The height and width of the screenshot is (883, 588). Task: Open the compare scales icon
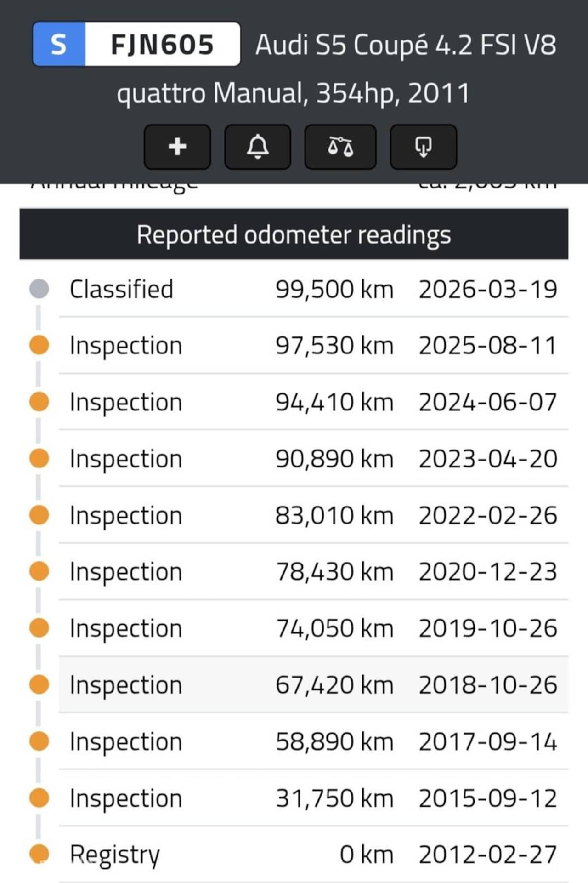[x=340, y=147]
